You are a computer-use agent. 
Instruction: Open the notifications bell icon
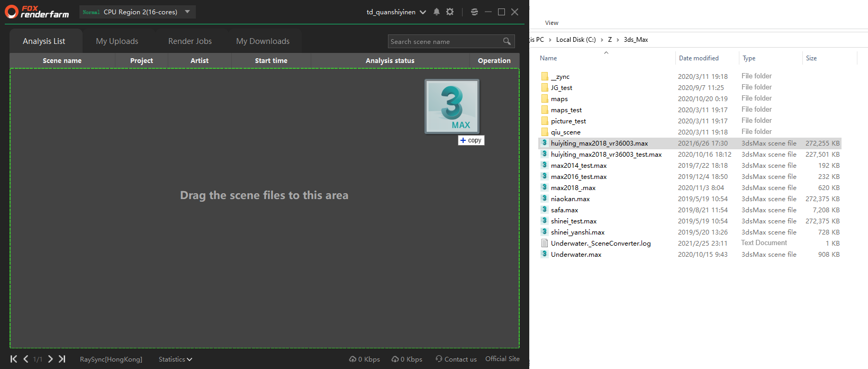pos(437,12)
